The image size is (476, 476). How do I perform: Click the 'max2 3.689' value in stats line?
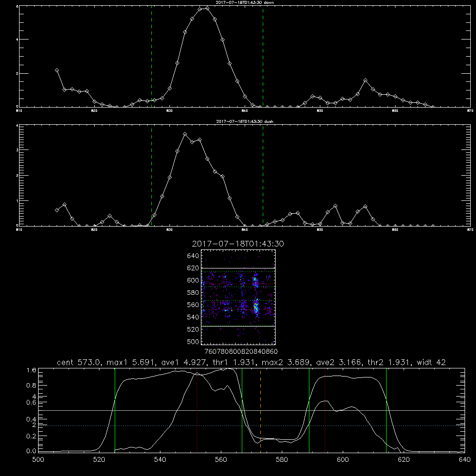click(x=285, y=362)
